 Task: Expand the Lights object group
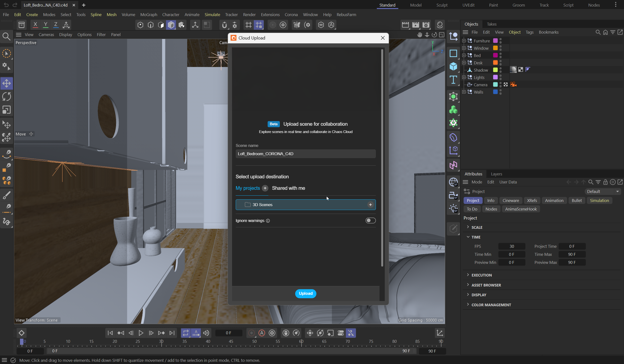pos(464,77)
